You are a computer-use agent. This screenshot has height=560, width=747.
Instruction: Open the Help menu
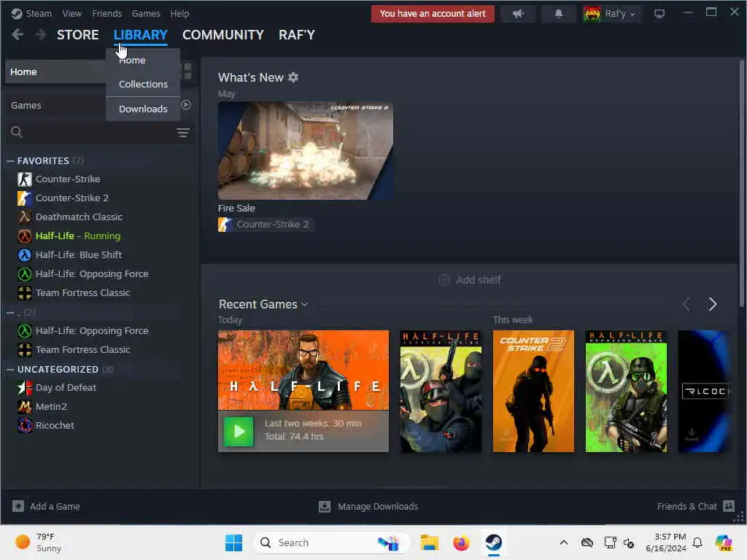pyautogui.click(x=179, y=13)
